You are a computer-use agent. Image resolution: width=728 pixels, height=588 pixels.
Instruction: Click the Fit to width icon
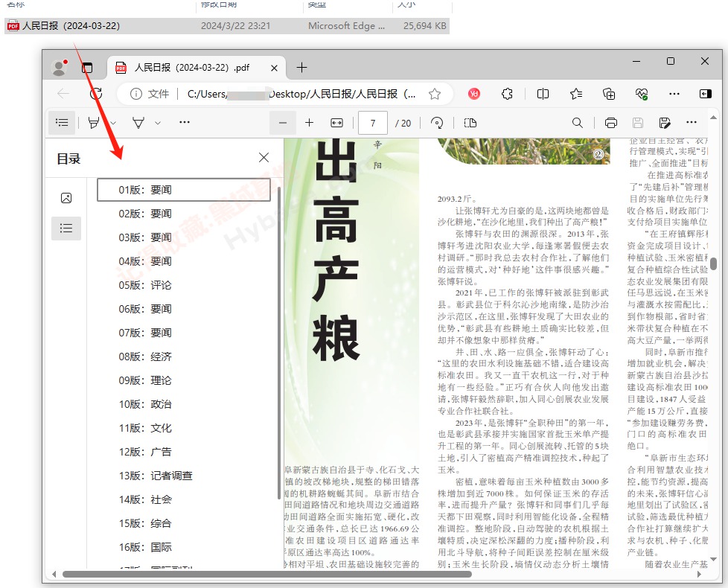[336, 123]
